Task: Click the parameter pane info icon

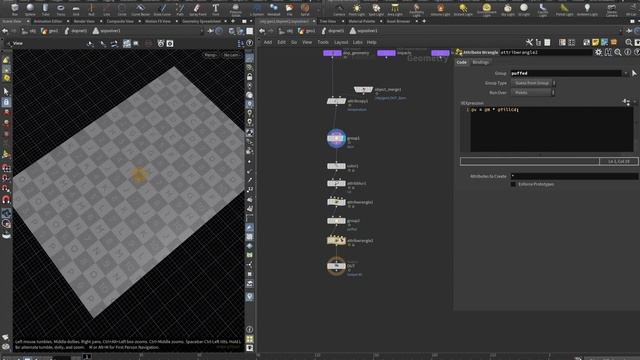Action: (x=627, y=52)
